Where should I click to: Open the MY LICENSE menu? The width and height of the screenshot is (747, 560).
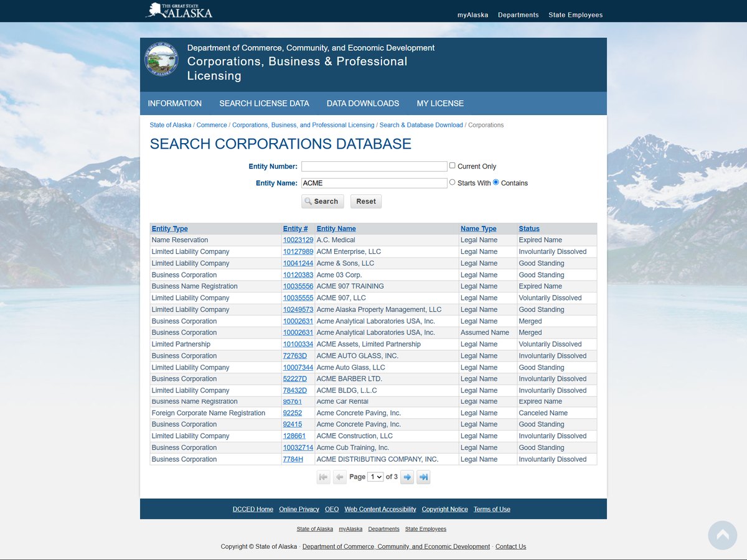440,103
